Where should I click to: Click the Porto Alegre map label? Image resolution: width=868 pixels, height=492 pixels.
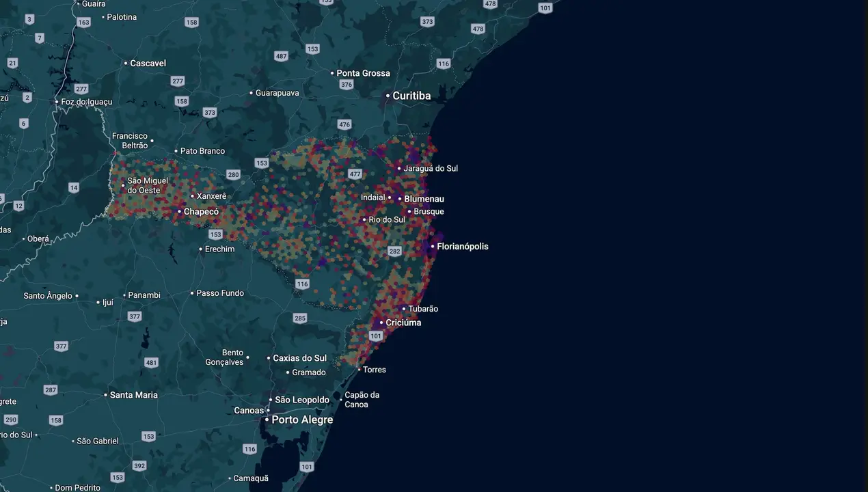[x=302, y=420]
